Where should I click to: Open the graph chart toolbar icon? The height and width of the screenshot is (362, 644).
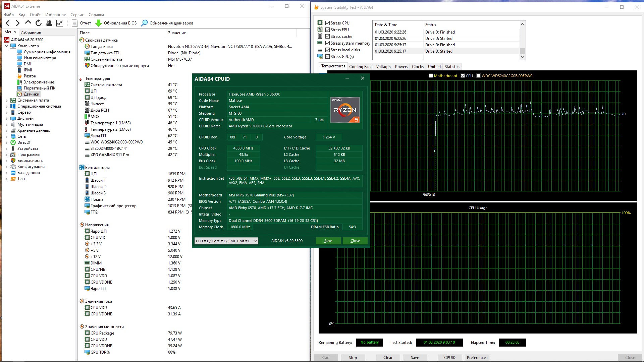pos(59,23)
